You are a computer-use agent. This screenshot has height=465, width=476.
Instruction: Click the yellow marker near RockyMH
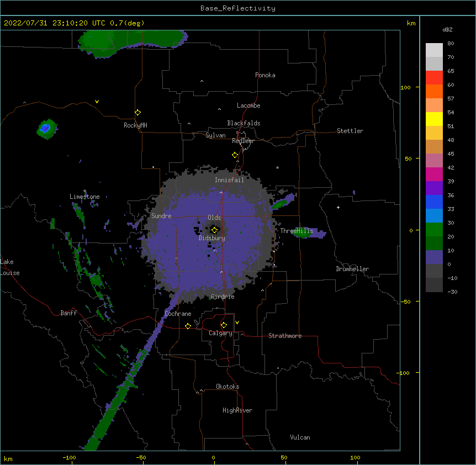click(137, 113)
